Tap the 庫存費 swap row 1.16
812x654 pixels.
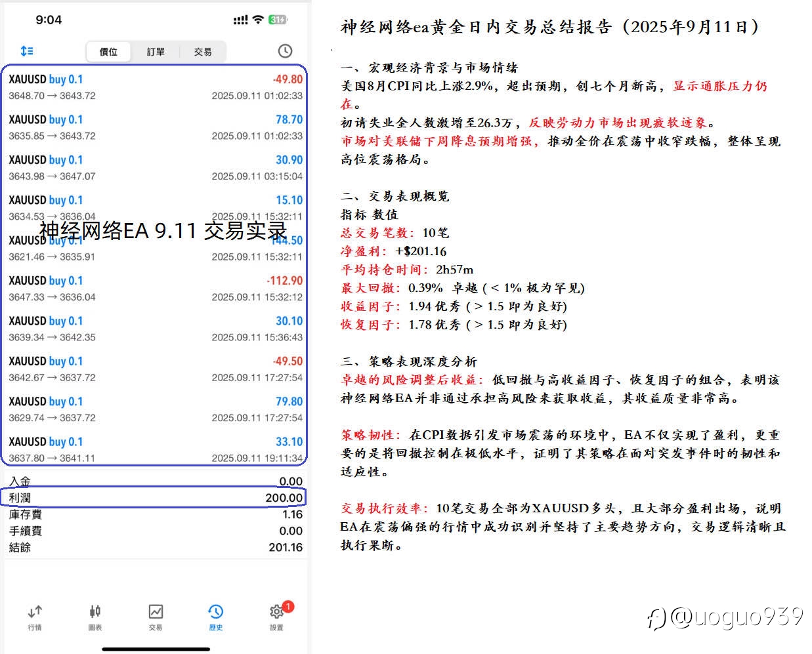(x=156, y=514)
